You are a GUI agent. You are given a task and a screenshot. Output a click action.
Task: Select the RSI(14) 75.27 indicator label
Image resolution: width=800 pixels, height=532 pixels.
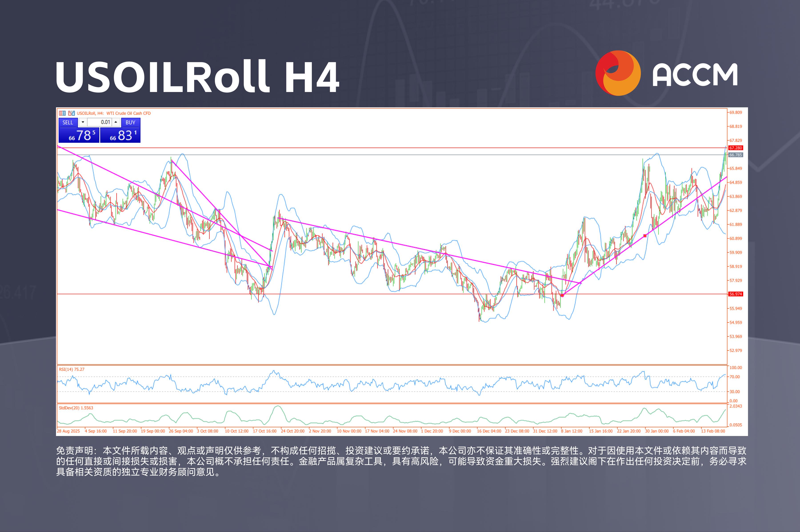[72, 369]
